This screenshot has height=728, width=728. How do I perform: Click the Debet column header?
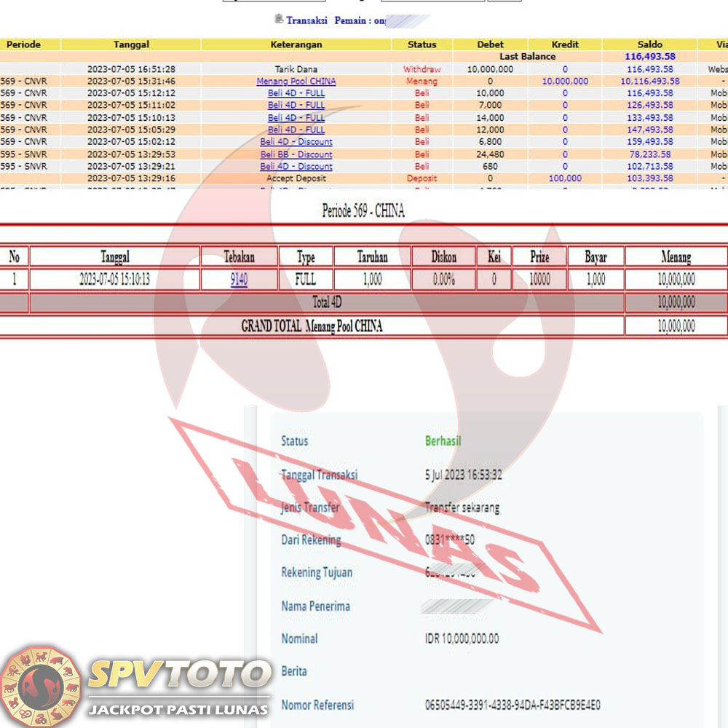[490, 44]
